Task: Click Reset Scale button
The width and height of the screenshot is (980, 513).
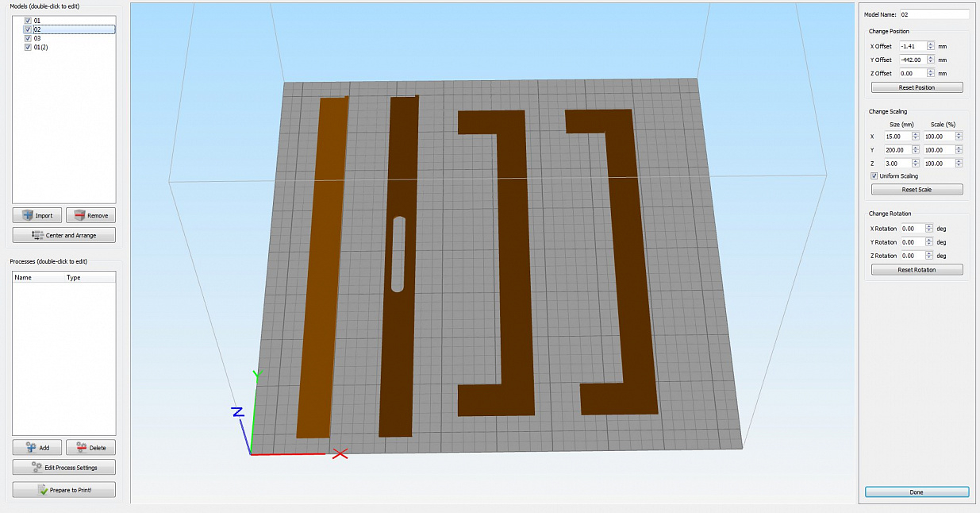Action: point(917,190)
